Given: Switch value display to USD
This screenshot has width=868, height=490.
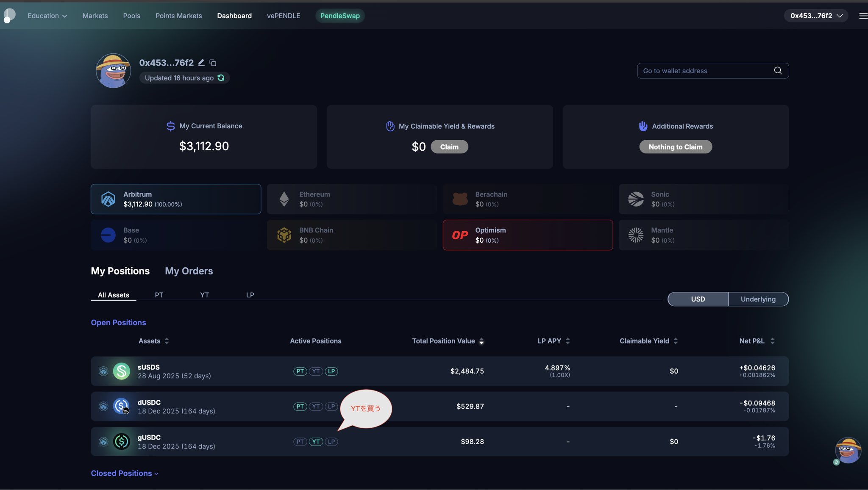Looking at the screenshot, I should 698,299.
